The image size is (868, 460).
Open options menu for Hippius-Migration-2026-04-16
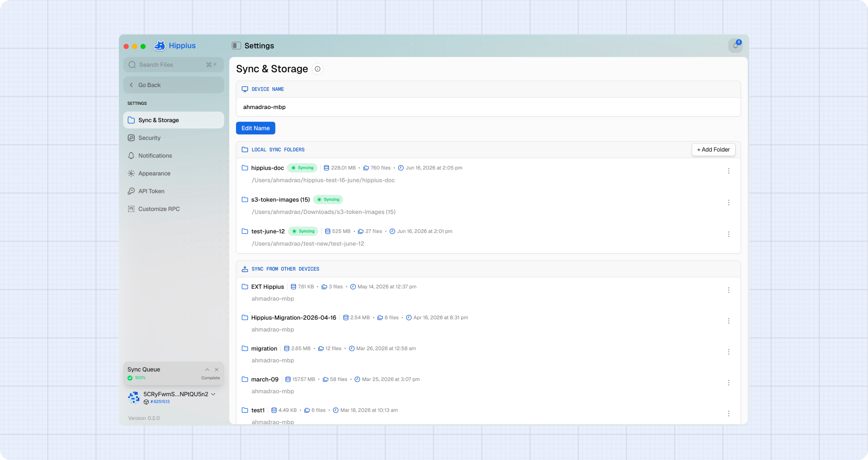click(x=728, y=321)
